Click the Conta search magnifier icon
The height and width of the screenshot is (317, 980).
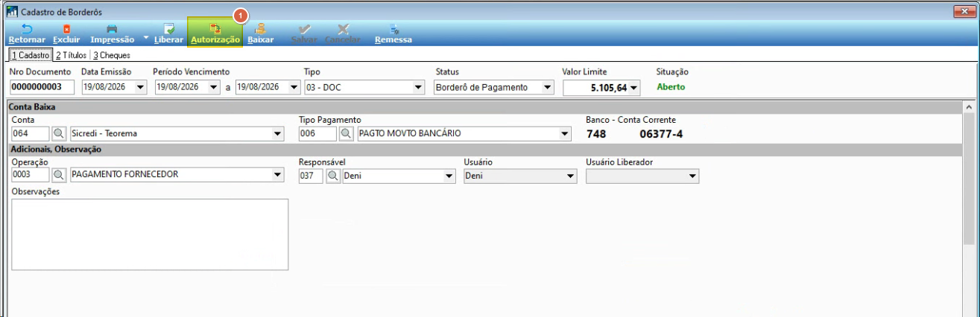59,134
